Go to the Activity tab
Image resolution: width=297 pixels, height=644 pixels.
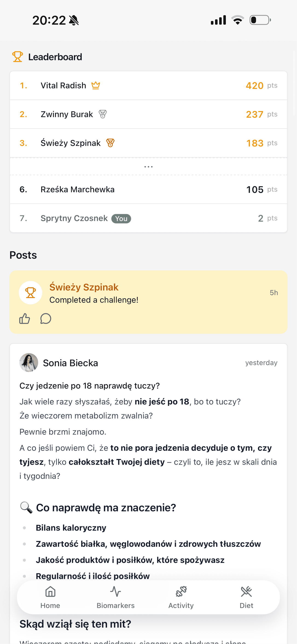181,597
